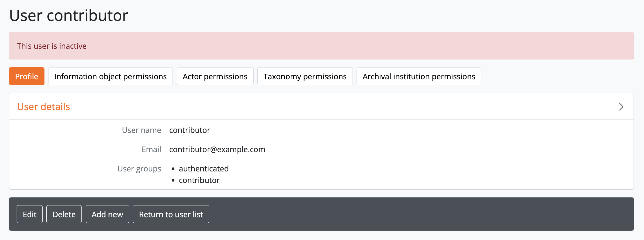Click the 'contributor' user group list item

199,180
